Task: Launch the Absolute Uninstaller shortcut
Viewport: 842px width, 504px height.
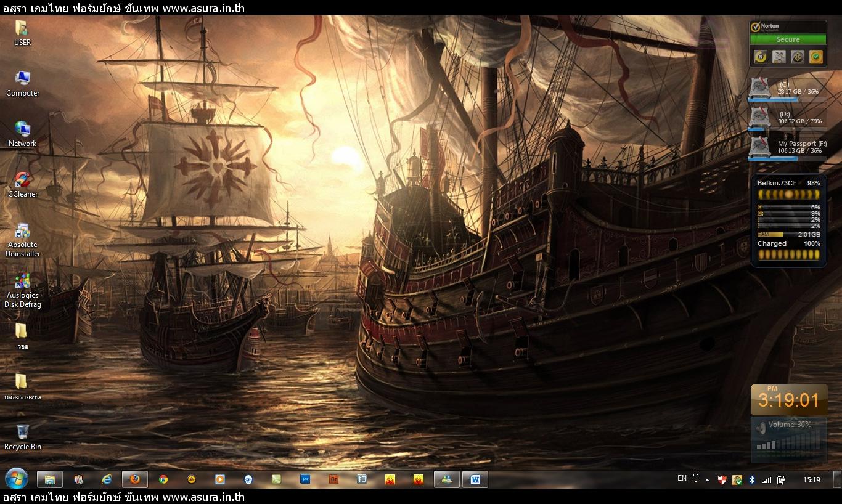Action: pos(23,240)
